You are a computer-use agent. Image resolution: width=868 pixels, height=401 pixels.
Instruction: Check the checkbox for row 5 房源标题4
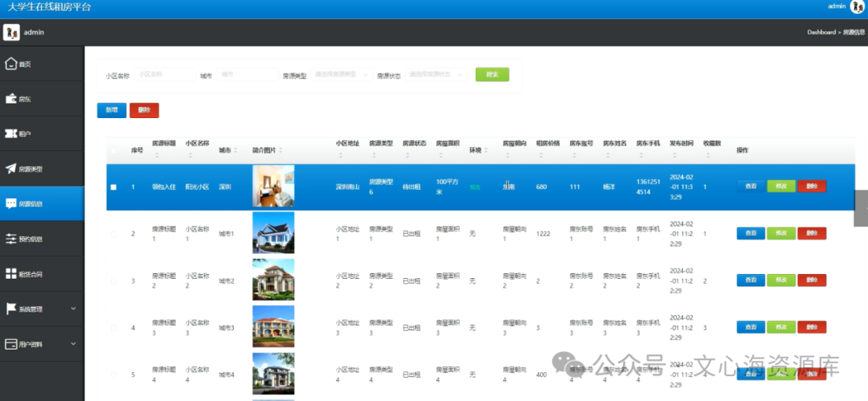(x=113, y=375)
